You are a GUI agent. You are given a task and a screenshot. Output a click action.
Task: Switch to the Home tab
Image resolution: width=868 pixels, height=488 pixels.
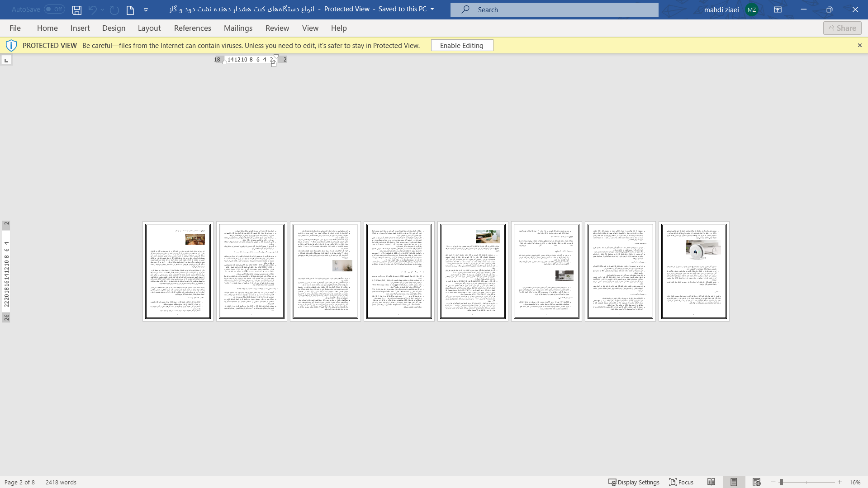(x=47, y=28)
